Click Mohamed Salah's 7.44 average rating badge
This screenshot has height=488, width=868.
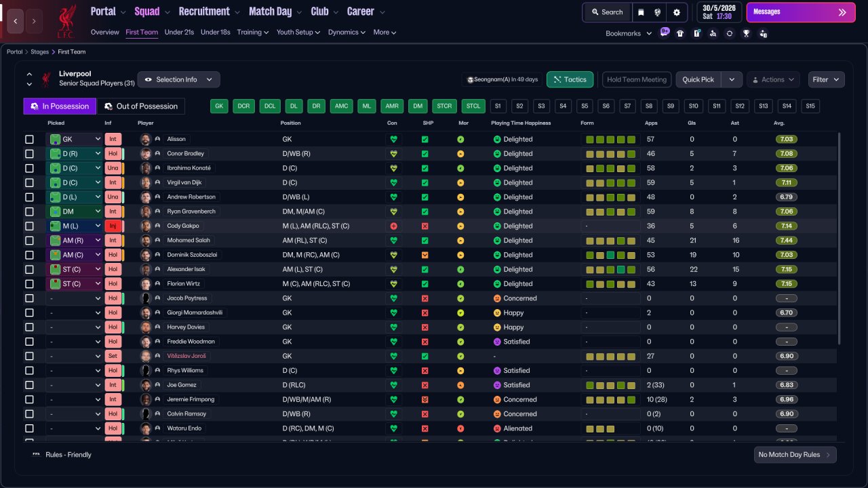coord(786,241)
